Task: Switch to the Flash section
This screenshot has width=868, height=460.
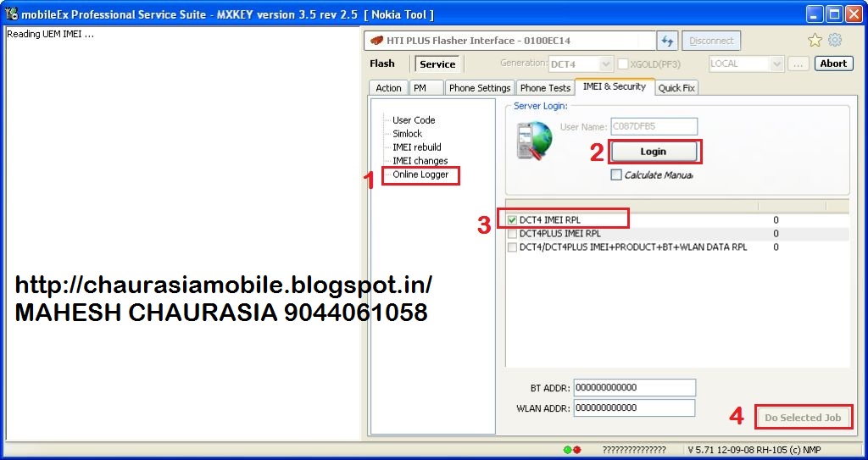Action: click(382, 64)
